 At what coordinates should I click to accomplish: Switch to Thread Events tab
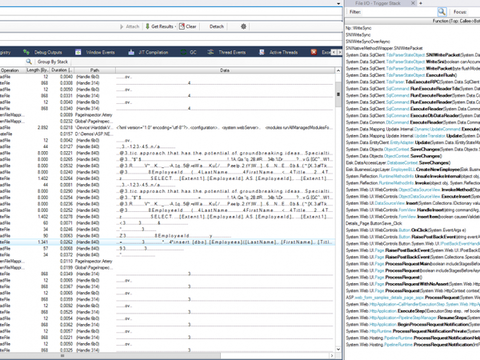[227, 52]
